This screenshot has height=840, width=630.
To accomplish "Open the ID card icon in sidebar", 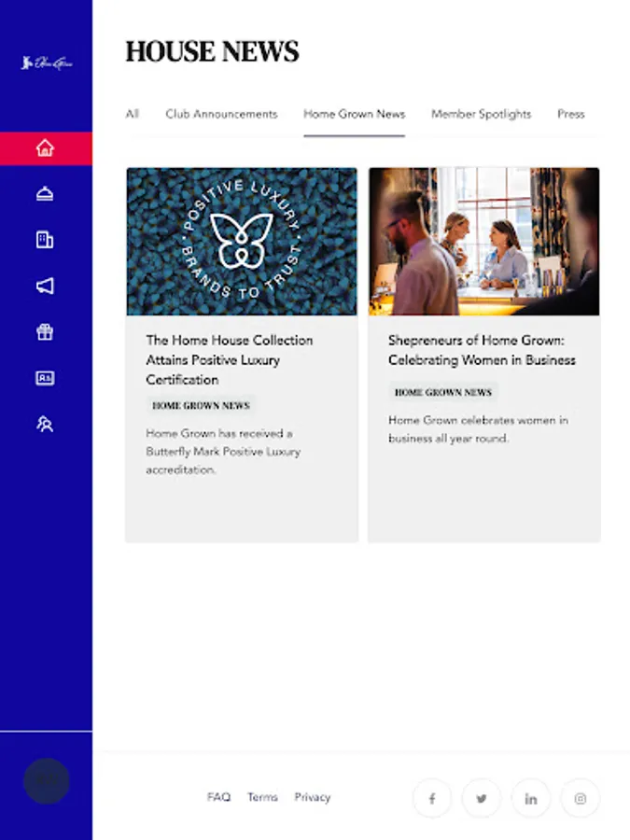I will 45,378.
